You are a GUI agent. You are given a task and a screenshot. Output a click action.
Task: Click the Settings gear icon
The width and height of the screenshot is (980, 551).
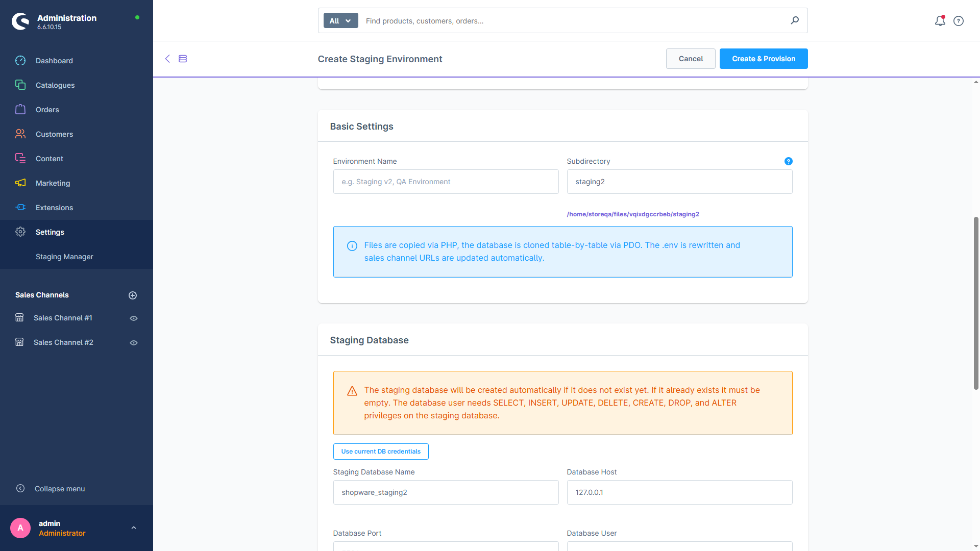(x=20, y=232)
